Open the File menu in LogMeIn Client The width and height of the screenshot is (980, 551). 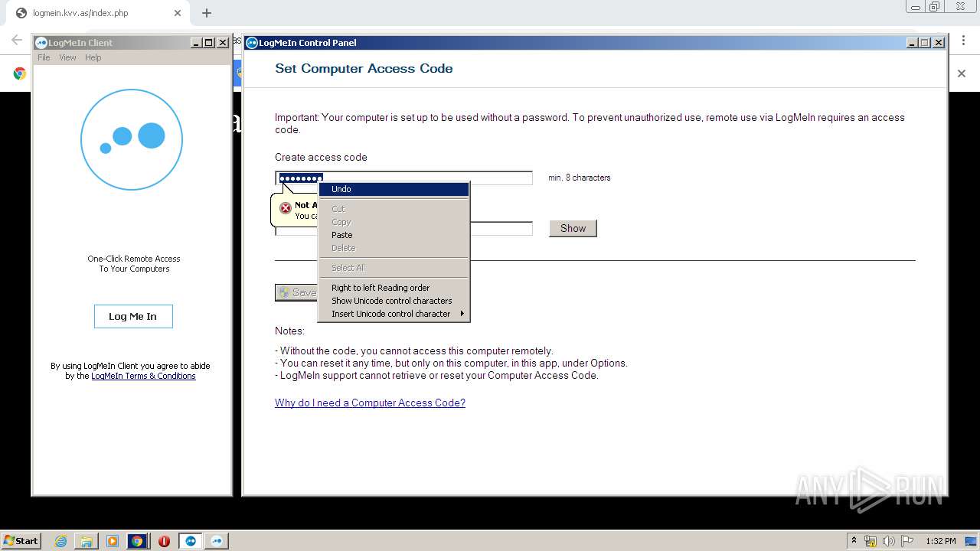[x=44, y=57]
